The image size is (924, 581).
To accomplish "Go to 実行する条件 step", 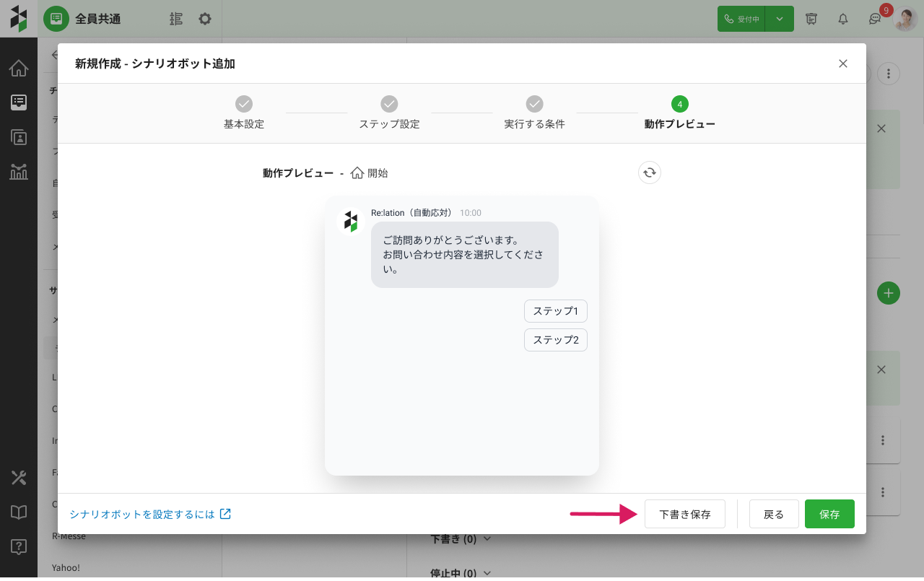I will click(x=534, y=112).
